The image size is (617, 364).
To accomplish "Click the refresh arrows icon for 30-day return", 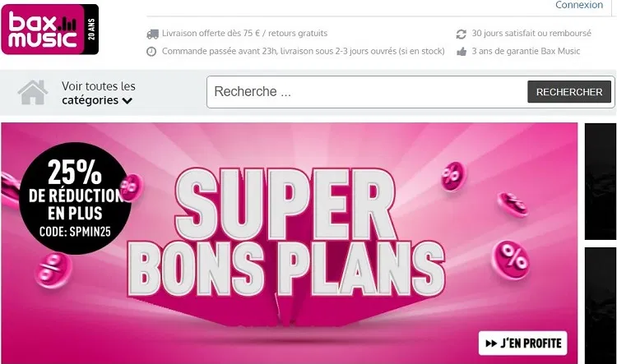I will pyautogui.click(x=462, y=35).
